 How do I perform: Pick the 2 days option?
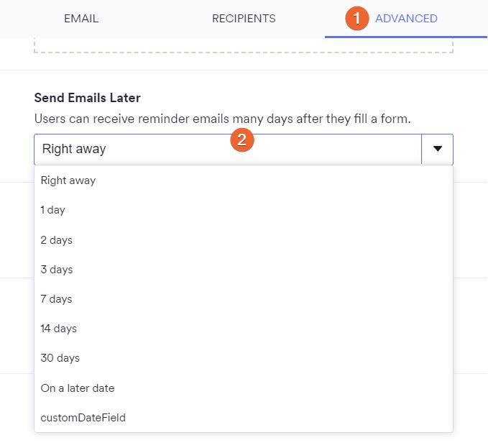point(57,239)
